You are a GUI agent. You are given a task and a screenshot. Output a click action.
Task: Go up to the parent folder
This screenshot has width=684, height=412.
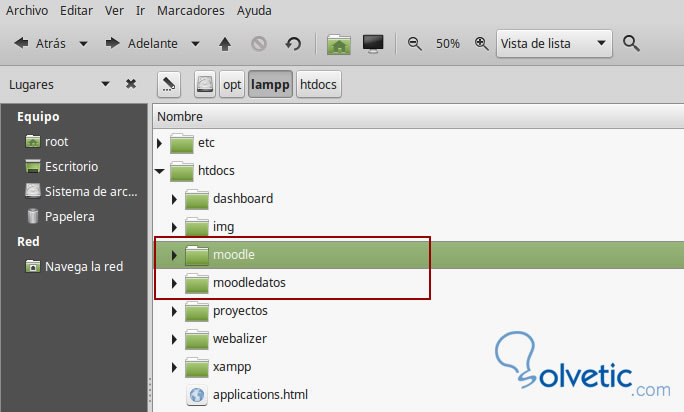[x=225, y=44]
